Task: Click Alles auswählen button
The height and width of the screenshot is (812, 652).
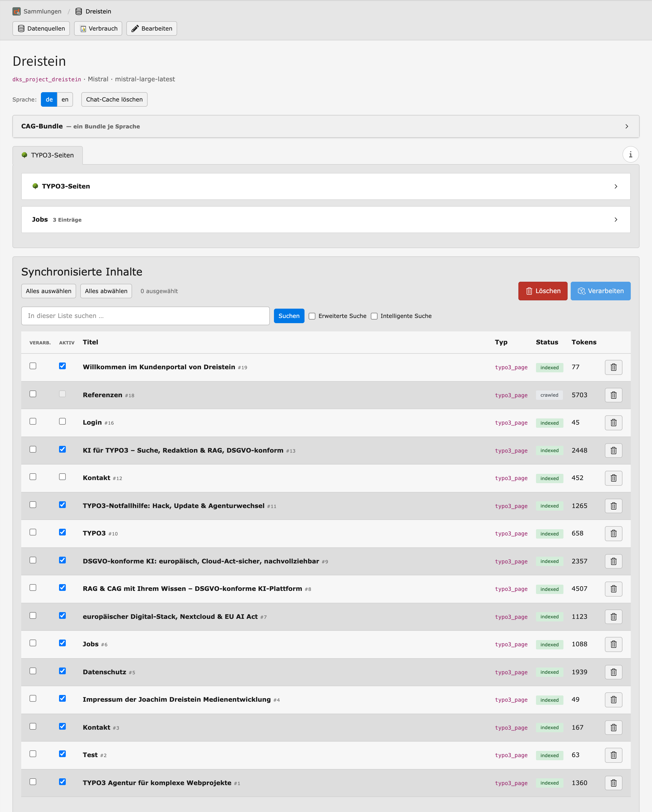Action: click(x=49, y=291)
